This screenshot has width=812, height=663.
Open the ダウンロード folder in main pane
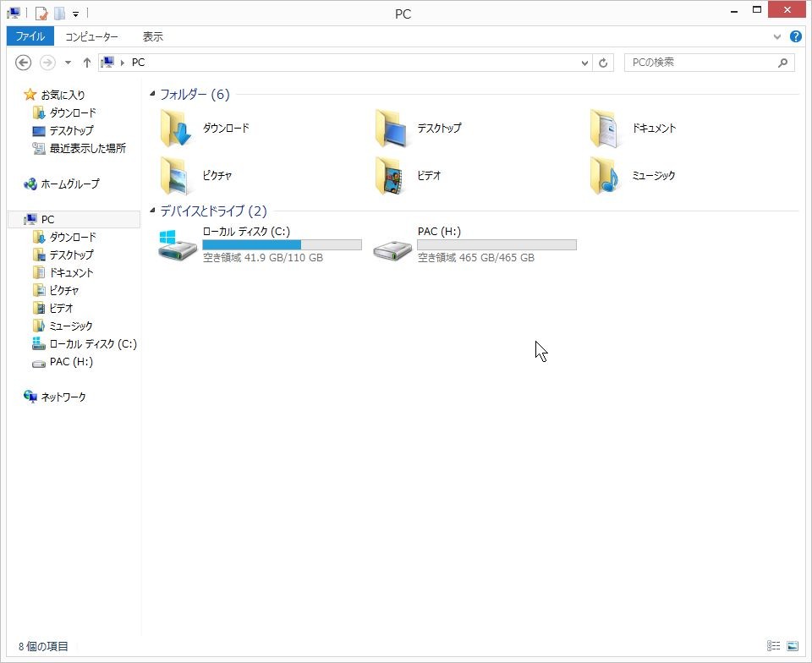coord(205,128)
